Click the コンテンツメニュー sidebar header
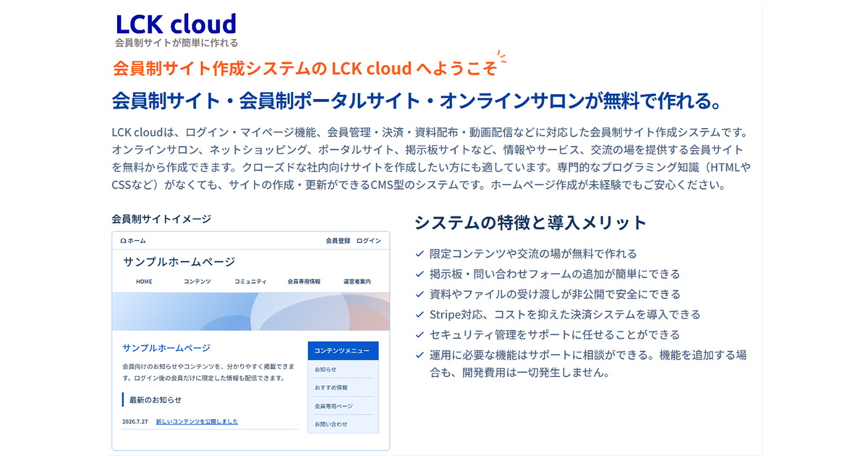Image resolution: width=868 pixels, height=456 pixels. pyautogui.click(x=343, y=350)
